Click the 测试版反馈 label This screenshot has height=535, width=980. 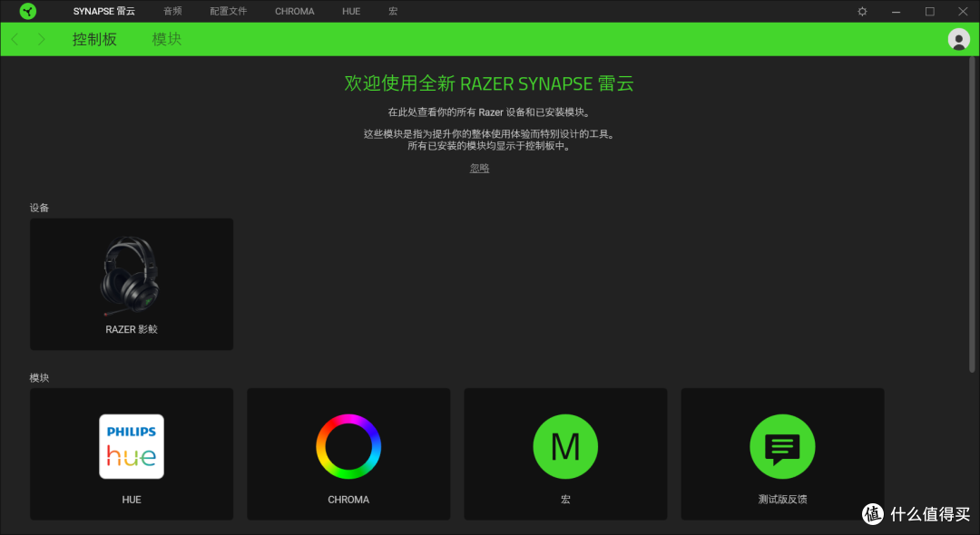(782, 500)
